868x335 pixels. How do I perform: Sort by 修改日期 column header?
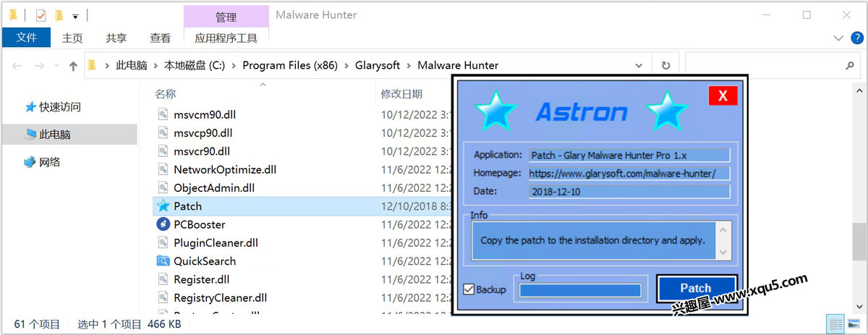pyautogui.click(x=402, y=94)
